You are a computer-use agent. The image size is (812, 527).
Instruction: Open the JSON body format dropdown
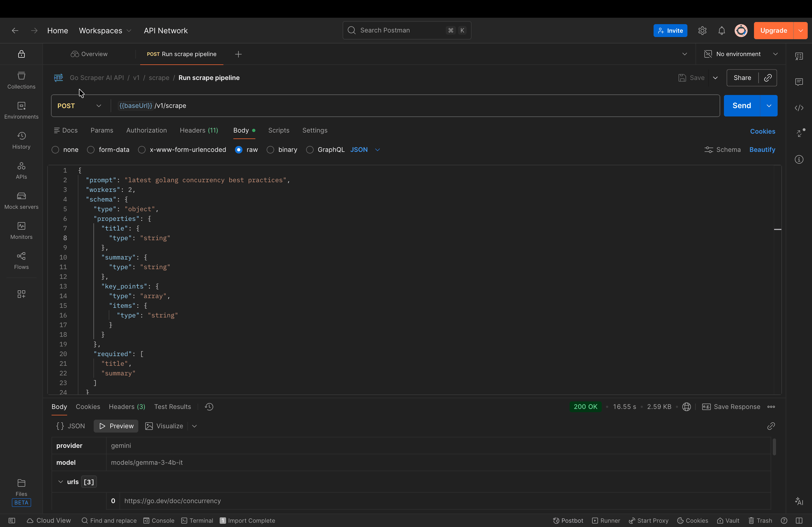(x=365, y=150)
